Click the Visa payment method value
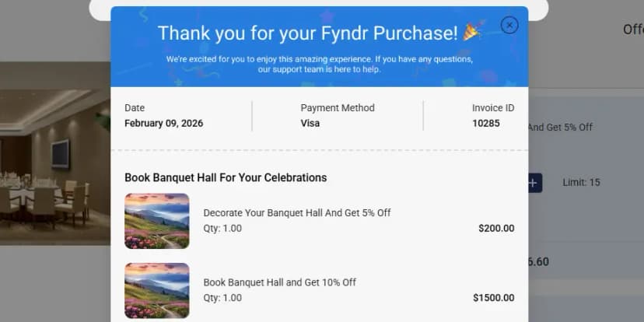Image resolution: width=644 pixels, height=322 pixels. (x=310, y=123)
